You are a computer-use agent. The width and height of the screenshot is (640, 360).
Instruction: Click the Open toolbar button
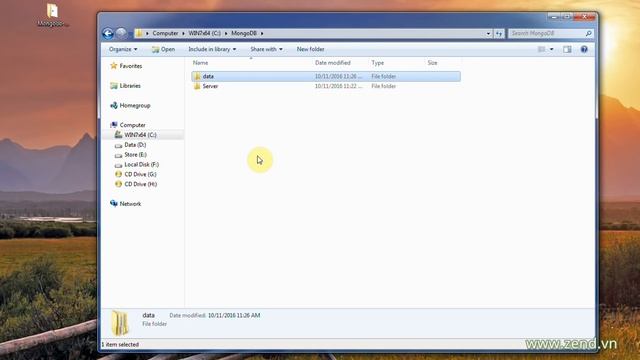tap(163, 49)
